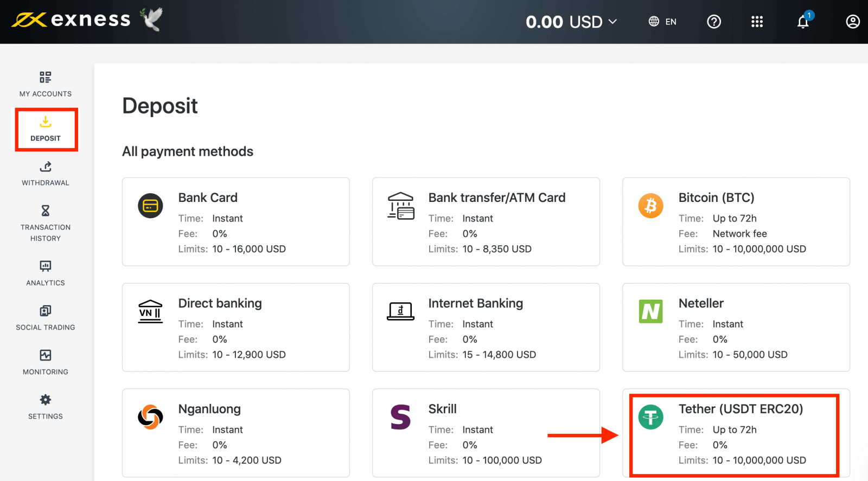Select the Internet Banking payment card
Image resolution: width=868 pixels, height=481 pixels.
coord(486,327)
